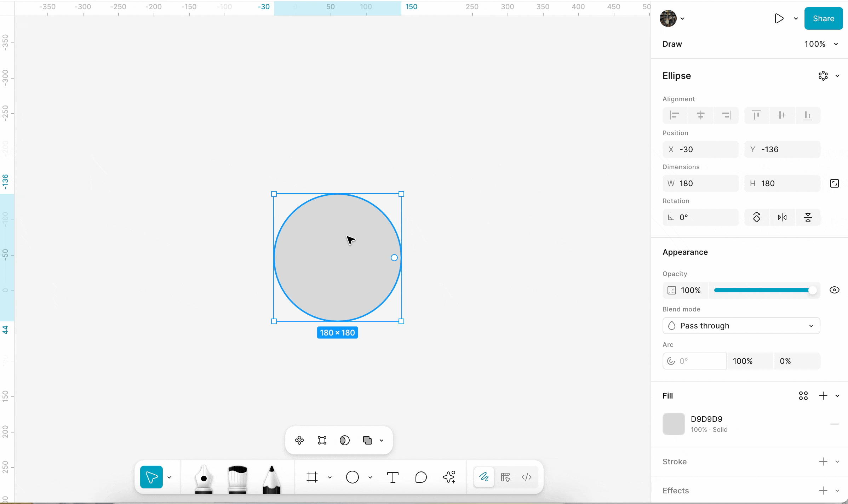
Task: Switch to Draw mode toggle
Action: 484,477
